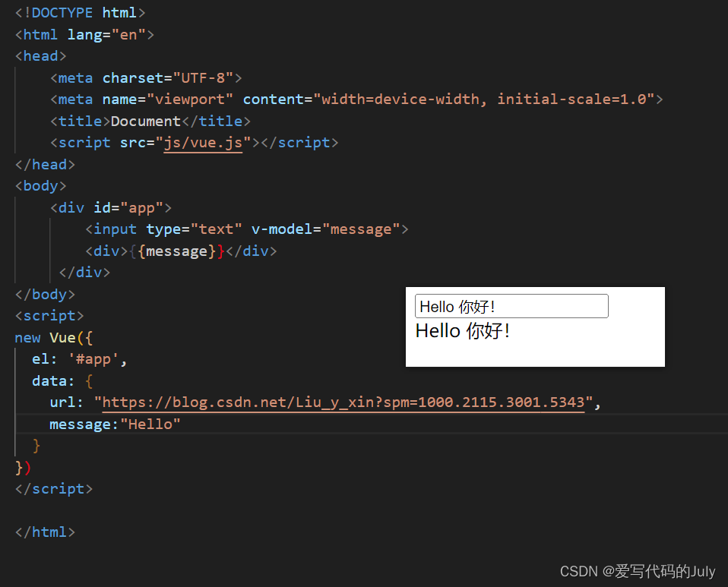The image size is (728, 587).
Task: Click the div id="app" opening tag
Action: pyautogui.click(x=111, y=208)
